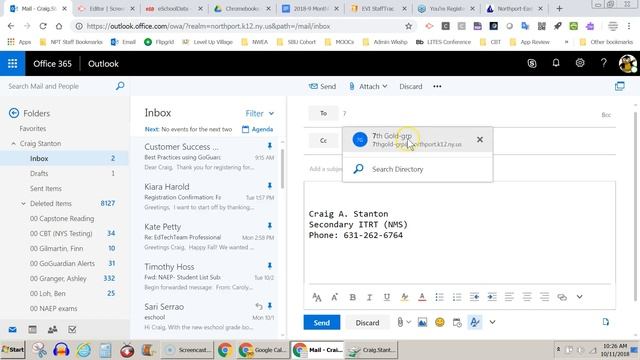Insert an emoji
640x360 pixels.
(440, 322)
